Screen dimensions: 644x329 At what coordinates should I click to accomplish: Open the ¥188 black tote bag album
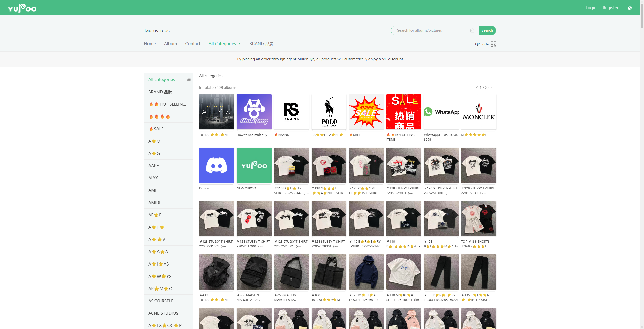tap(329, 272)
